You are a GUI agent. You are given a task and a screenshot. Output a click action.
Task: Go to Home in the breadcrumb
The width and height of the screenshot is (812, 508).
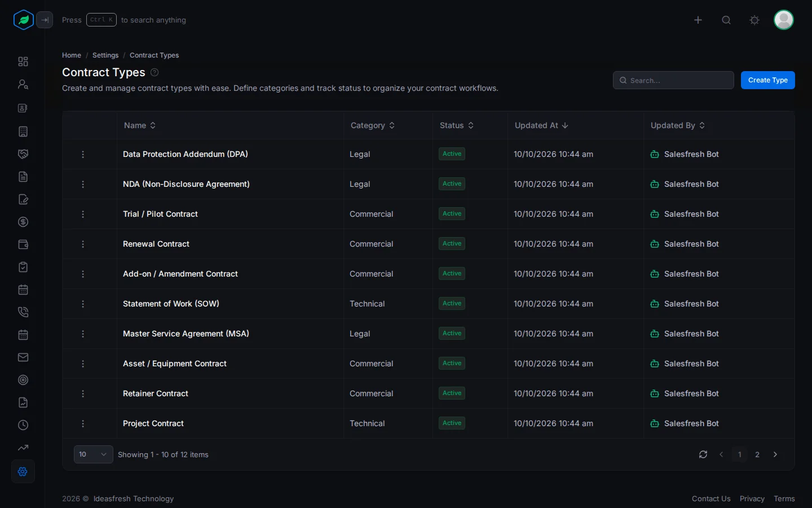click(72, 55)
